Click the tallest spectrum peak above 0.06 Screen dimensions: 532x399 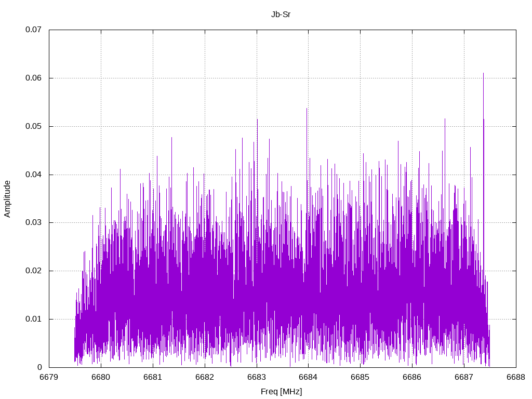(x=484, y=74)
